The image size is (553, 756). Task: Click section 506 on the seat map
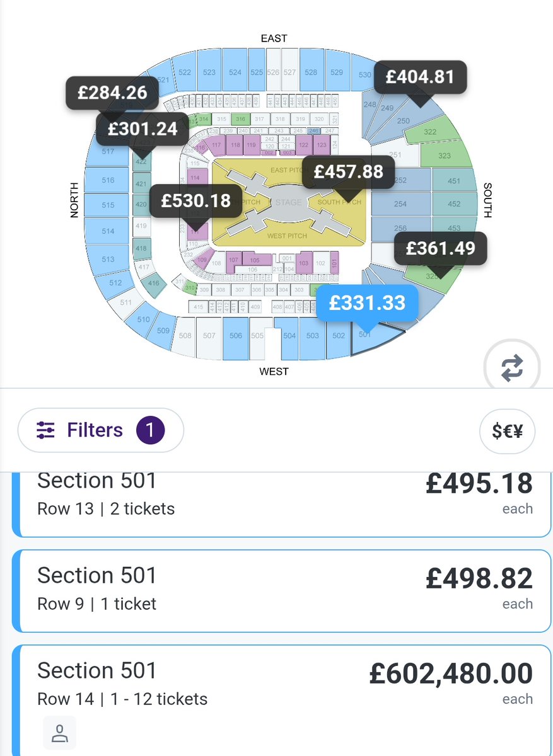(x=235, y=336)
